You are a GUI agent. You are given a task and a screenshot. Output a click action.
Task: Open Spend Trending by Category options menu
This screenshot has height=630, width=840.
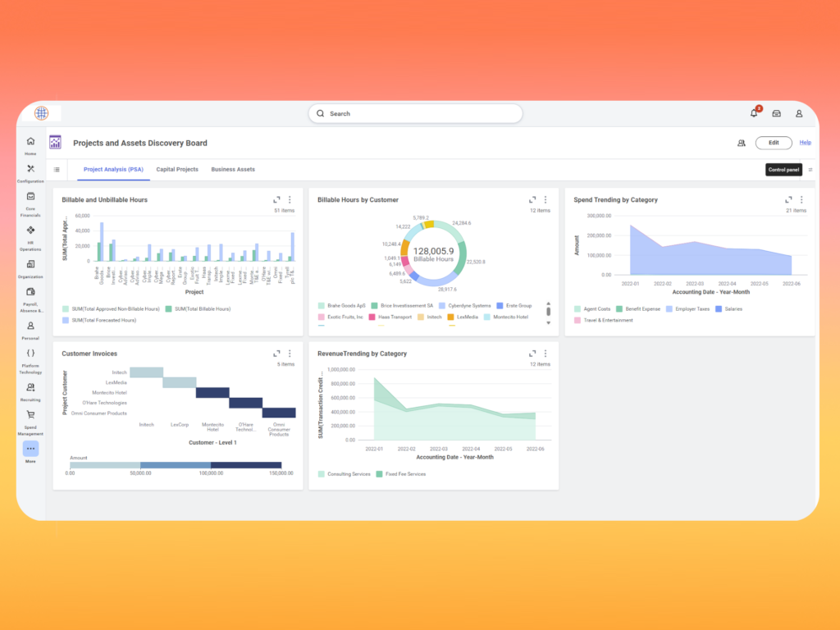[x=801, y=199]
